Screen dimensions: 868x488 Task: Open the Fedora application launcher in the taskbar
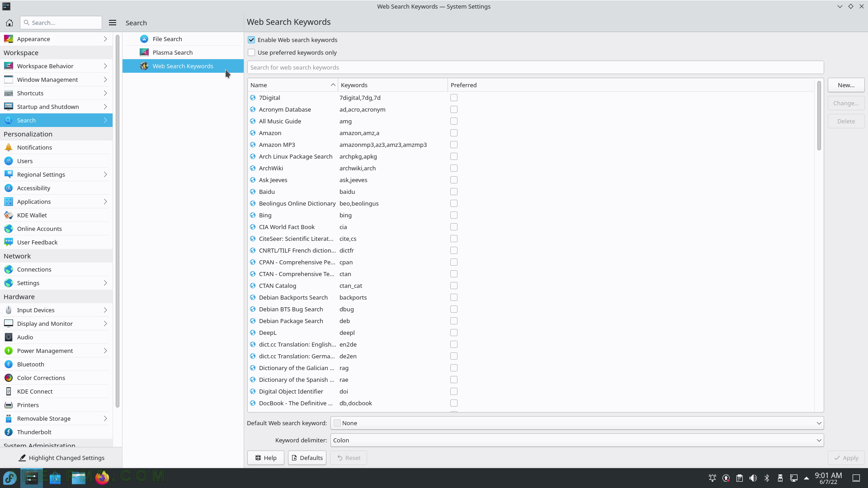10,478
